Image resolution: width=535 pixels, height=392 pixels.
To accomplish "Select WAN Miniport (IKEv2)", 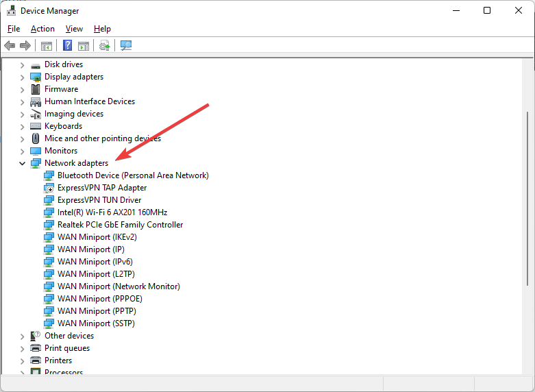I will [x=97, y=236].
